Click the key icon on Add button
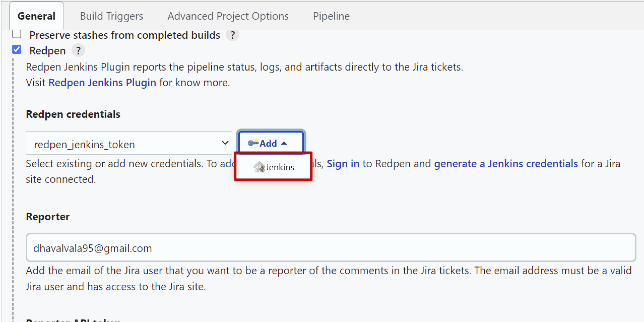Screen dimensions: 644x322 pos(253,143)
